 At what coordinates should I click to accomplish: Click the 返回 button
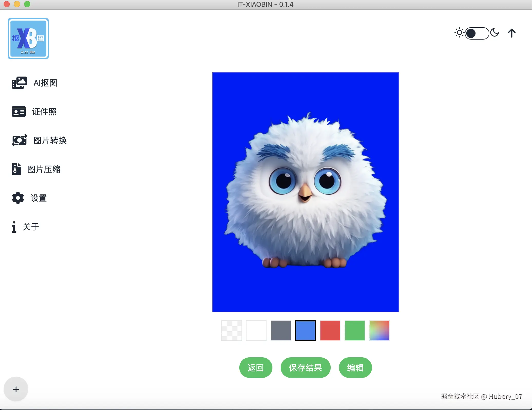[255, 368]
